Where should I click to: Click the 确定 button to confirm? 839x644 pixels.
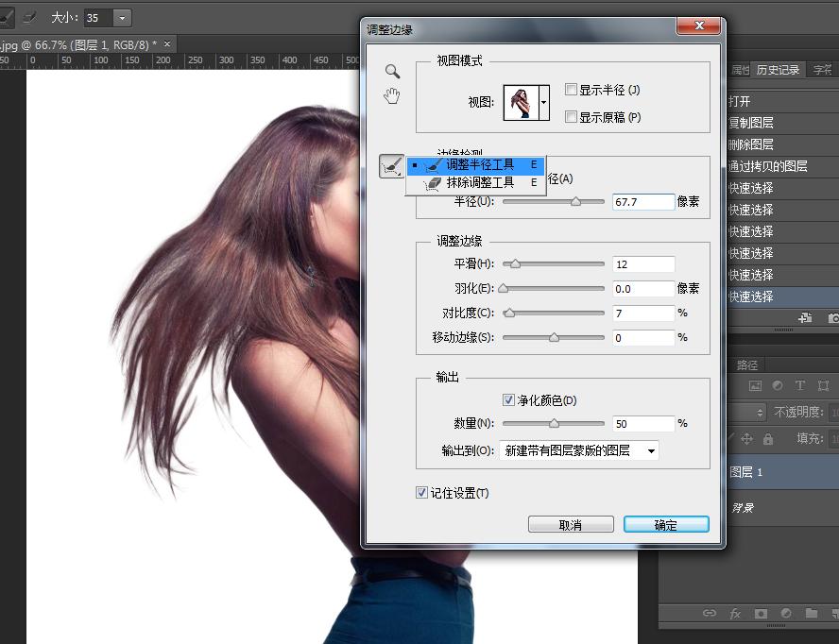tap(666, 523)
